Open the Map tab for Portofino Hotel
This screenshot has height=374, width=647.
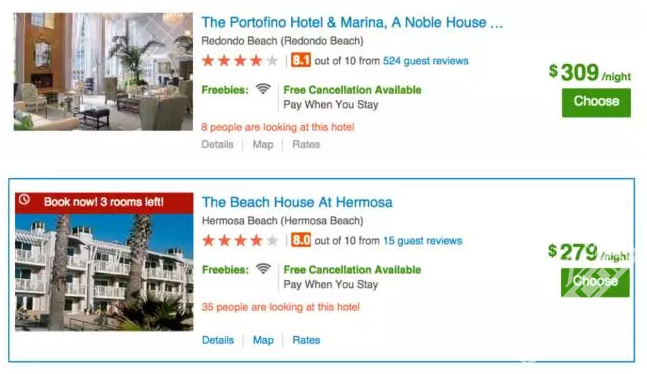263,144
